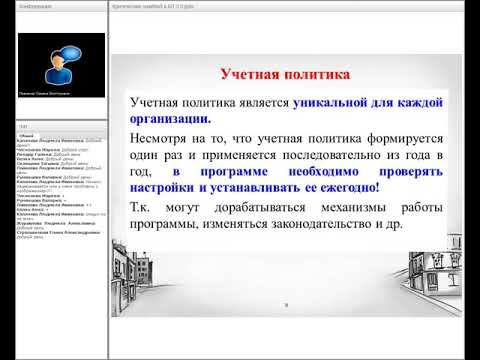The height and width of the screenshot is (360, 480).
Task: Click chat message from Стрельникова Елена Александровна
Action: click(59, 234)
